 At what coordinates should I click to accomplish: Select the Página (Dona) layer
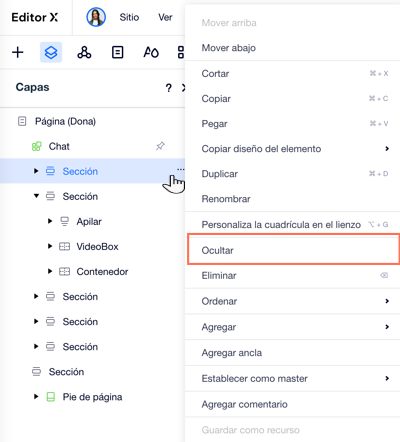pyautogui.click(x=65, y=121)
